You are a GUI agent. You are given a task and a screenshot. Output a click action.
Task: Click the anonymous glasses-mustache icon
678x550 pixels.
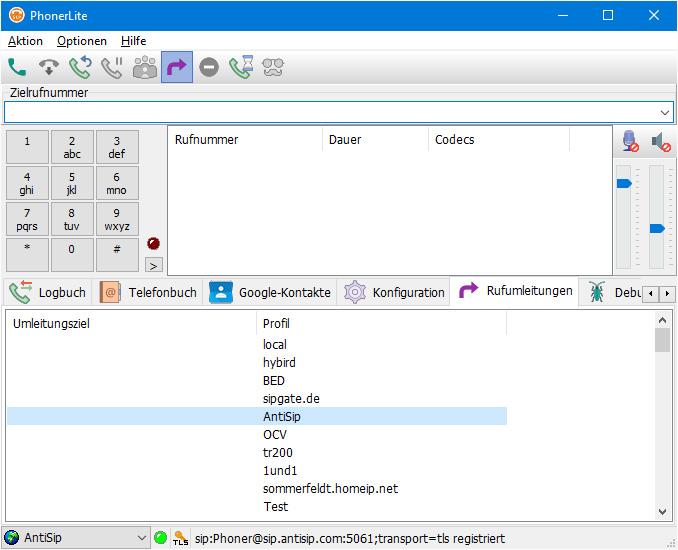click(x=273, y=68)
